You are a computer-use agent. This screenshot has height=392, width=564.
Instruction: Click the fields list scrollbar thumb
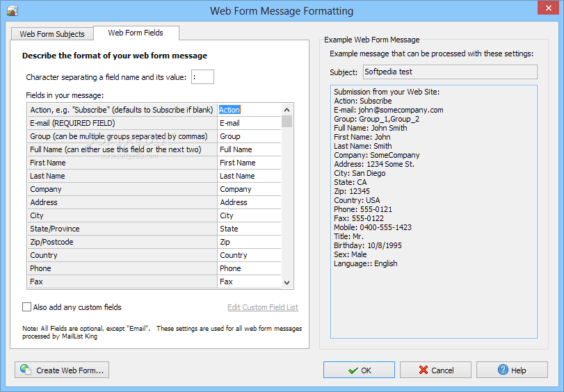click(287, 121)
